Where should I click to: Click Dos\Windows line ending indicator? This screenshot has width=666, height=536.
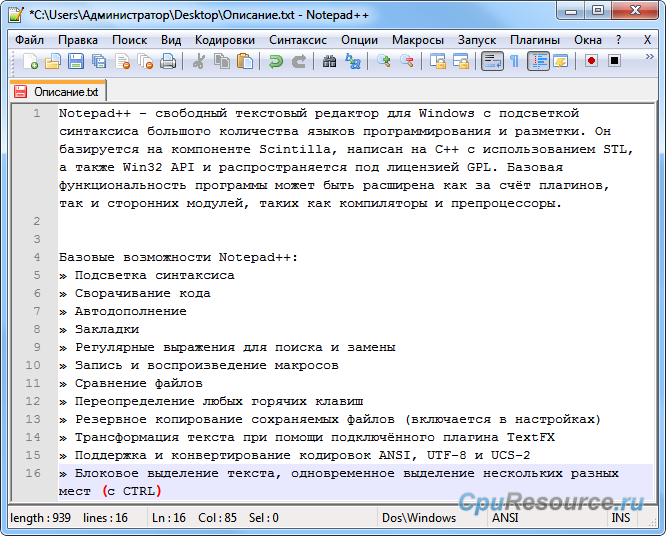click(x=419, y=518)
